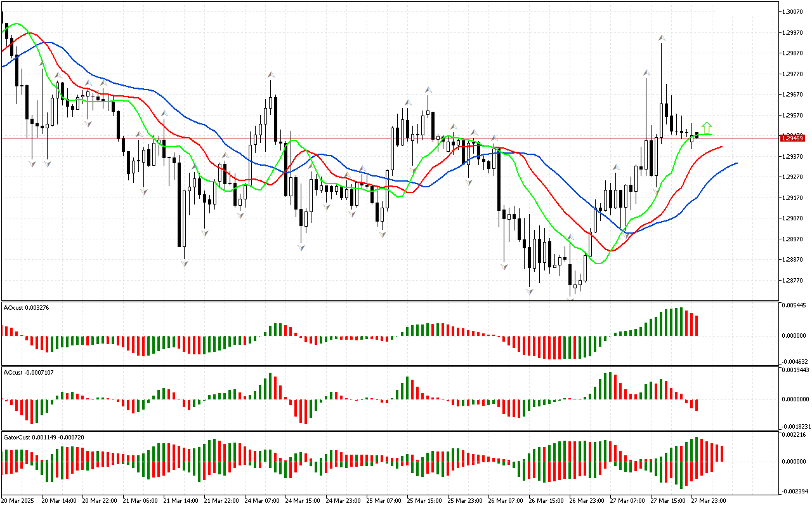The height and width of the screenshot is (508, 812).
Task: Click the 1.28770 price scale value
Action: pyautogui.click(x=793, y=281)
